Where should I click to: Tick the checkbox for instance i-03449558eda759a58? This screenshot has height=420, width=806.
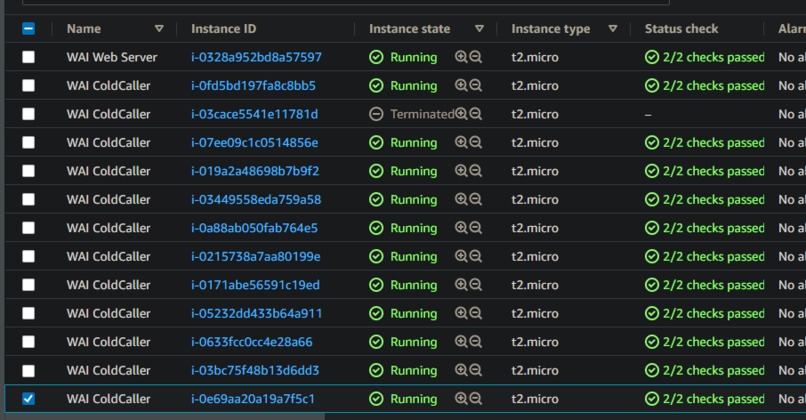tap(28, 199)
